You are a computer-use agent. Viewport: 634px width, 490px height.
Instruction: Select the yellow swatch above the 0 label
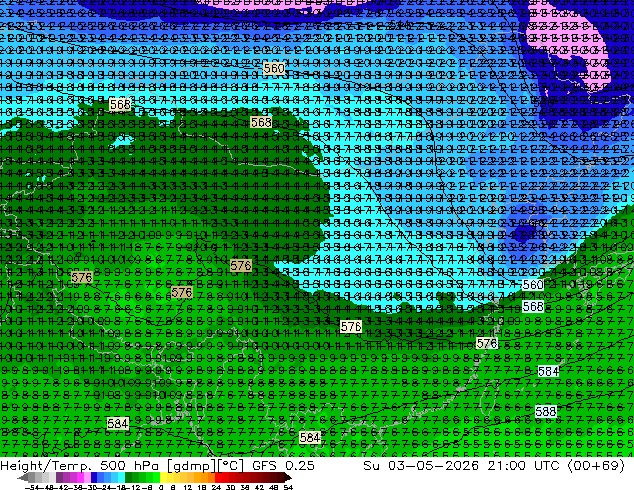pos(163,478)
